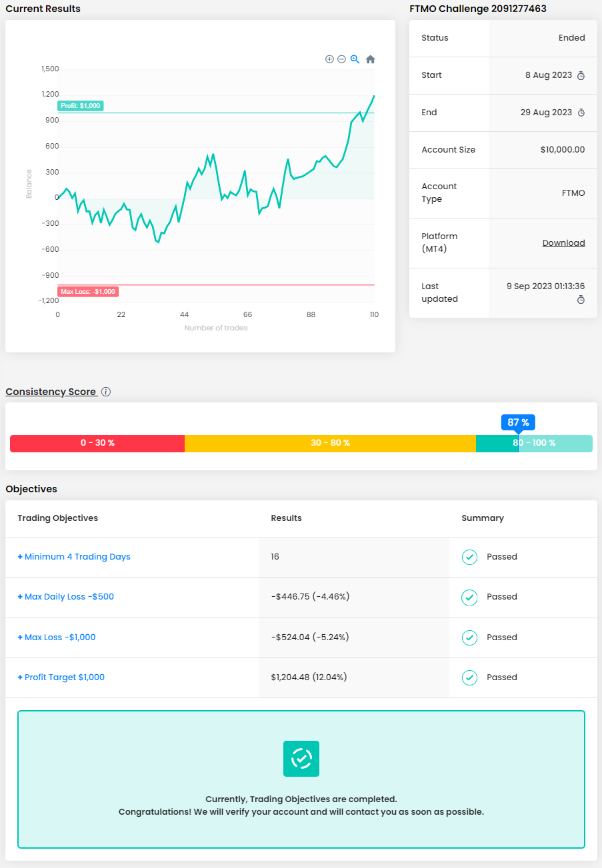
Task: Expand Max Loss -$1,000 objective
Action: (57, 638)
